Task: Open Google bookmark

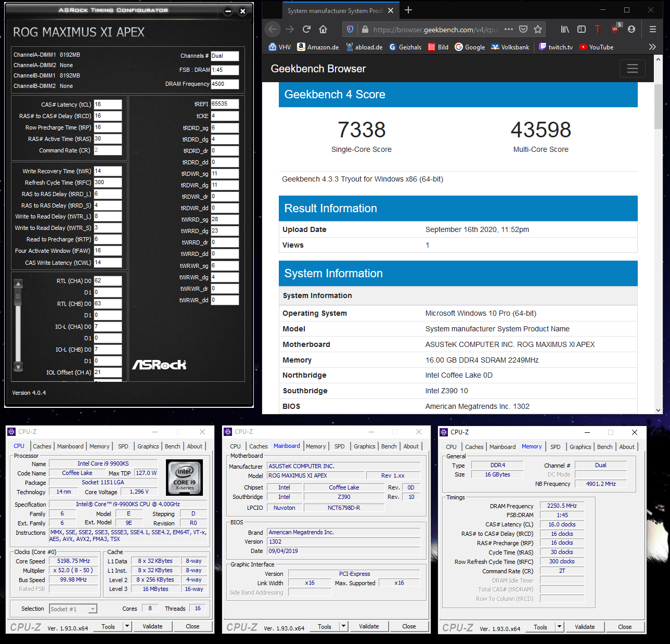Action: 470,47
